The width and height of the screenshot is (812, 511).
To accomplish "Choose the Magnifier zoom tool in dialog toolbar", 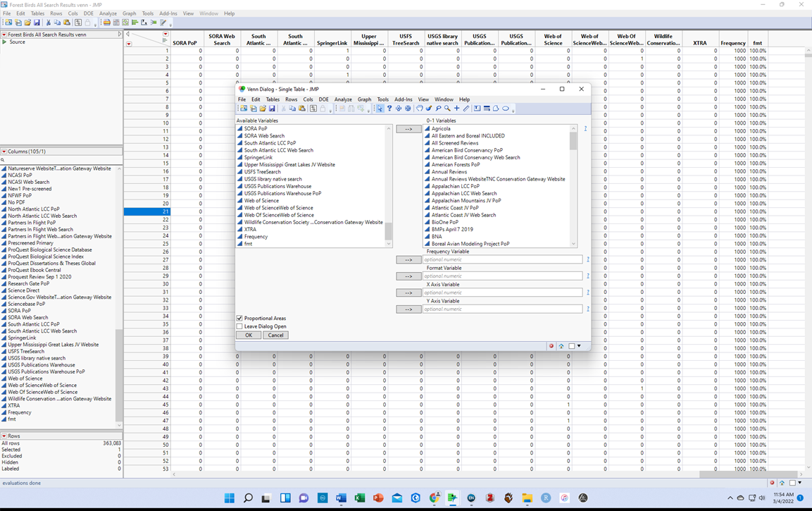I will (447, 109).
